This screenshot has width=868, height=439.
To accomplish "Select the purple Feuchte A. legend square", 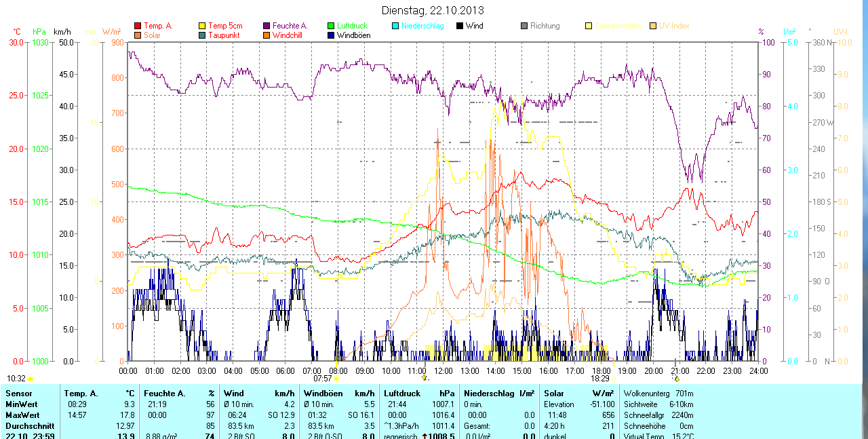I will (267, 26).
